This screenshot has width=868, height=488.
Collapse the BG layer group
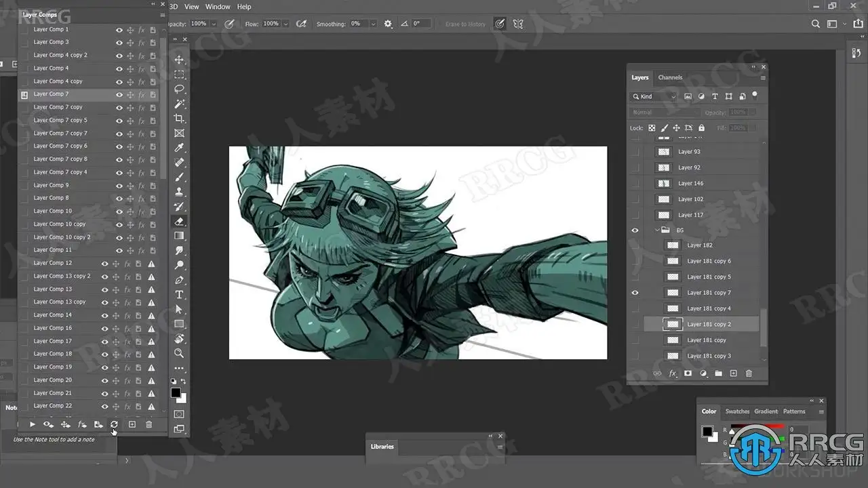(x=657, y=230)
